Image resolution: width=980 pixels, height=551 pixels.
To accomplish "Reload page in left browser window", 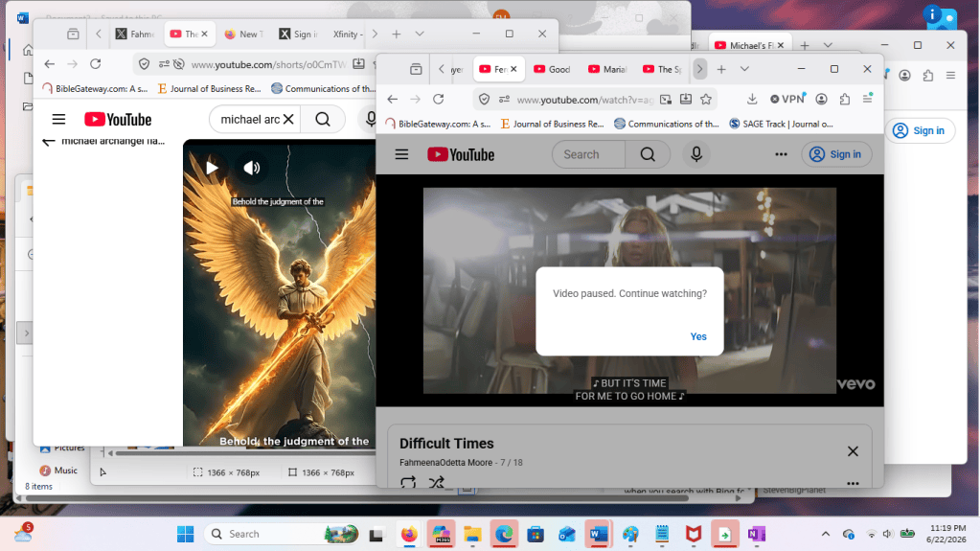I will [x=96, y=64].
